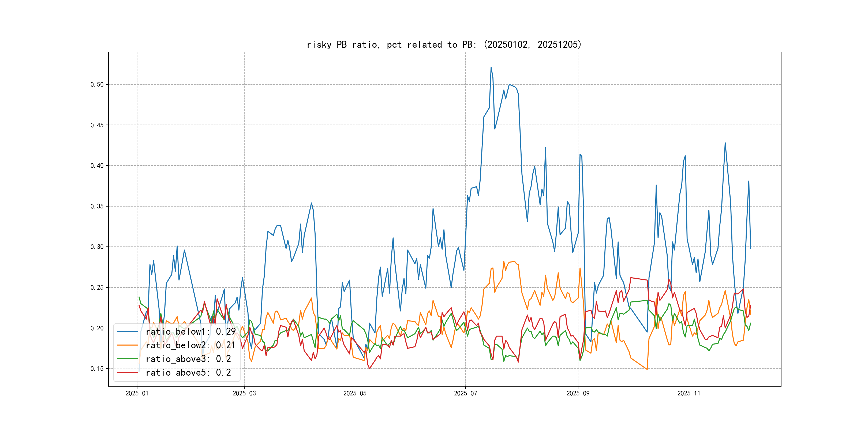
Task: Click the 0.50 y-axis tick label
Action: [x=97, y=85]
